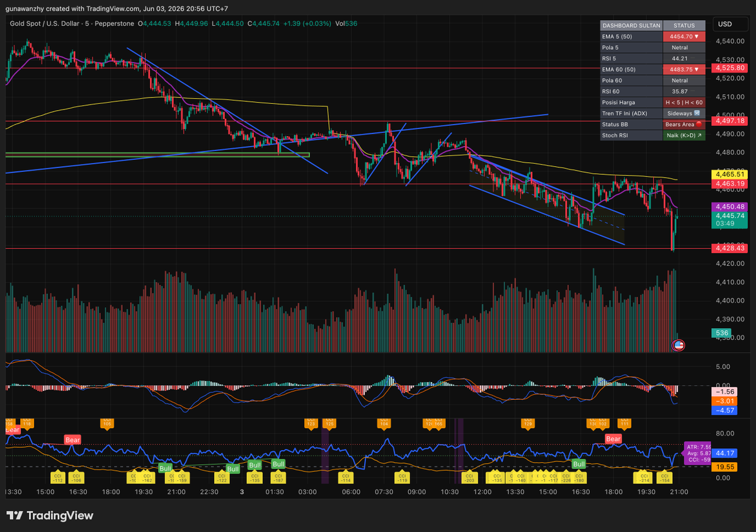
Task: Click the Stoch RSI row label
Action: click(x=616, y=135)
